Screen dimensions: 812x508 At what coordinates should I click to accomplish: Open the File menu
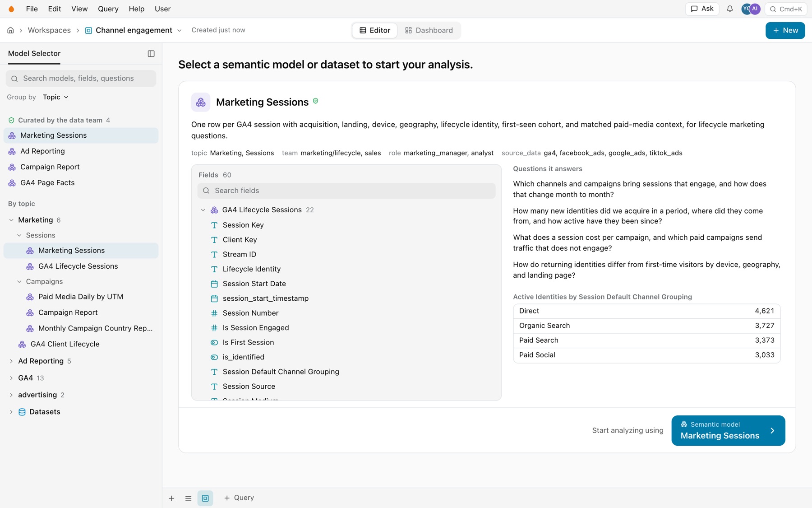32,9
